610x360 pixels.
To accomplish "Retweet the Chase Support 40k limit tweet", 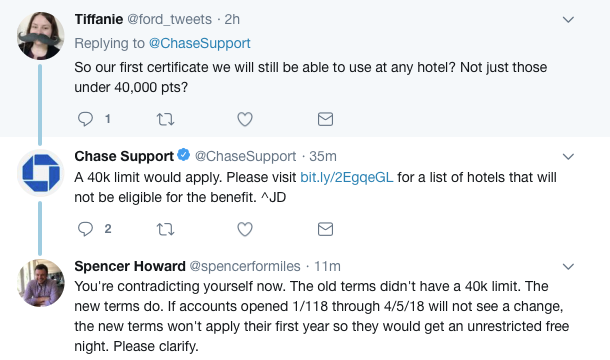I will (165, 229).
